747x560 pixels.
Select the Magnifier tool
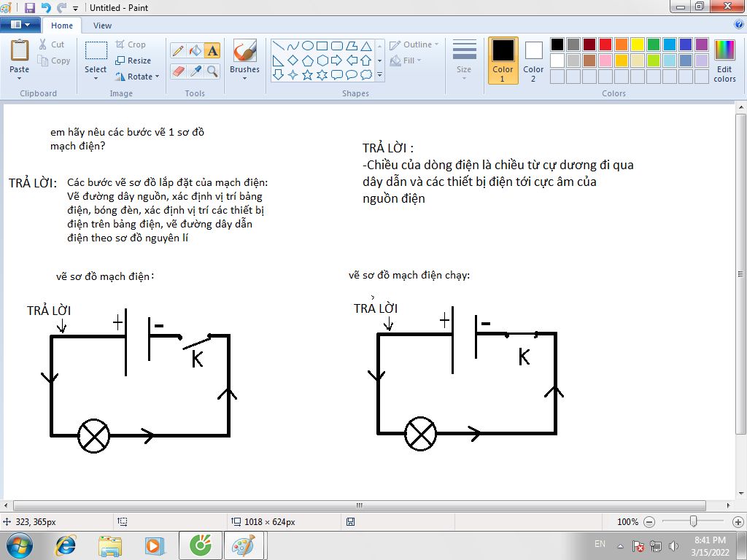coord(212,71)
